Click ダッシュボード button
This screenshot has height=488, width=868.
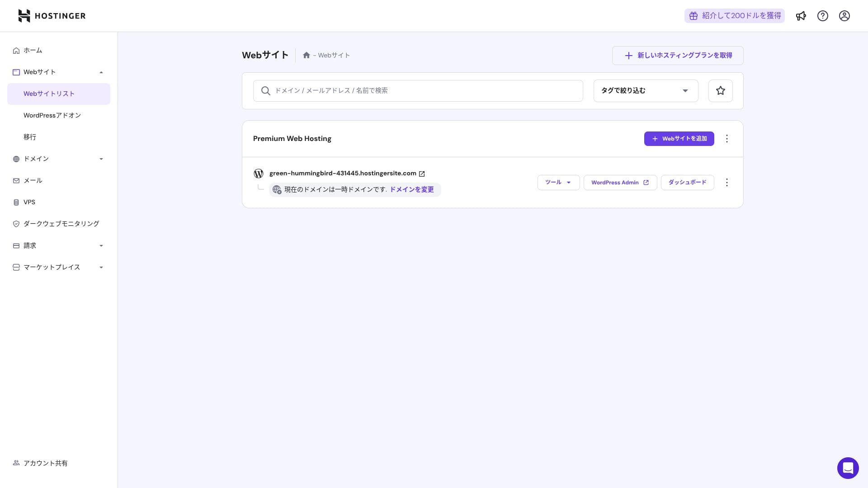(x=687, y=183)
